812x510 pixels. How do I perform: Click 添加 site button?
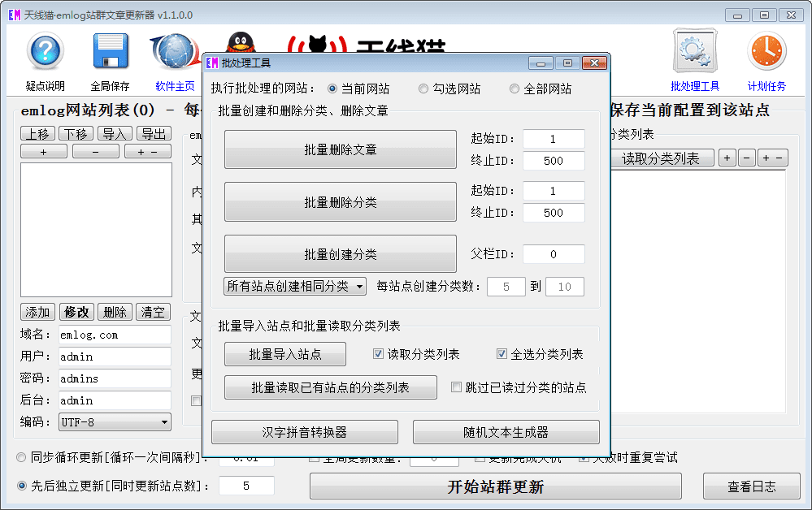pyautogui.click(x=38, y=312)
